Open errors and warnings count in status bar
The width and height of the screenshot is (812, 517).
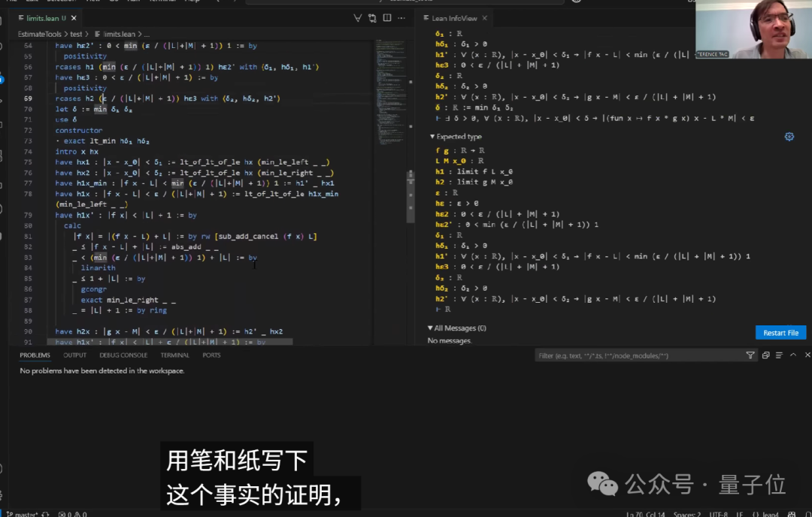pyautogui.click(x=72, y=514)
